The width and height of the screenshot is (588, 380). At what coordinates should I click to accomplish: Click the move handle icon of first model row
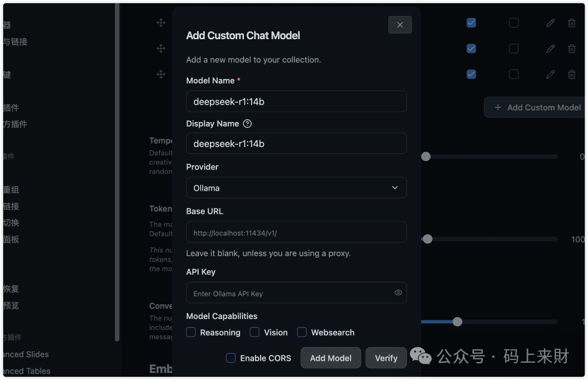[161, 23]
